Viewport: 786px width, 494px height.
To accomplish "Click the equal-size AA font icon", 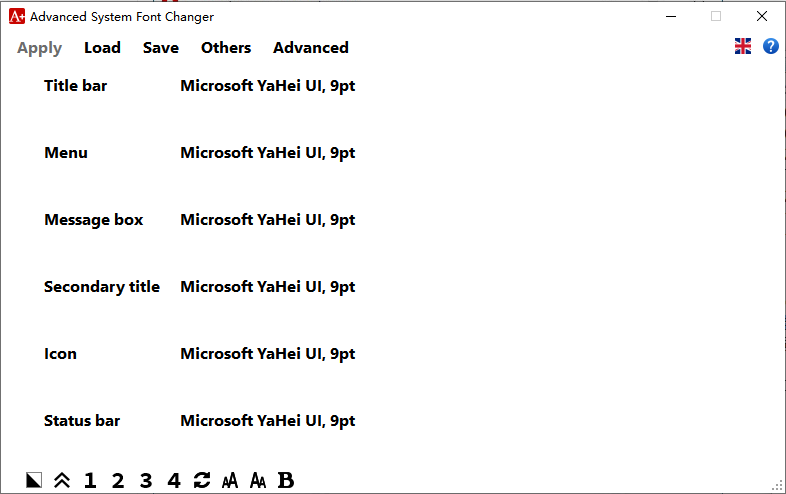I will tap(230, 481).
